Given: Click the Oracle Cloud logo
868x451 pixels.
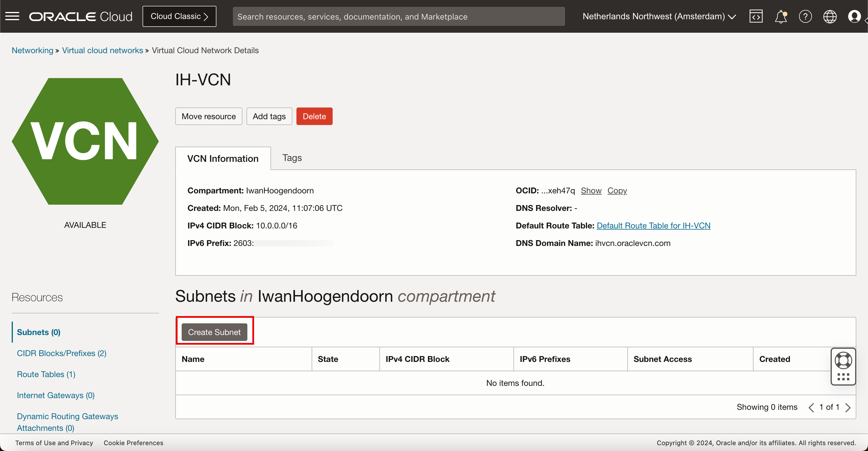Looking at the screenshot, I should click(x=81, y=16).
